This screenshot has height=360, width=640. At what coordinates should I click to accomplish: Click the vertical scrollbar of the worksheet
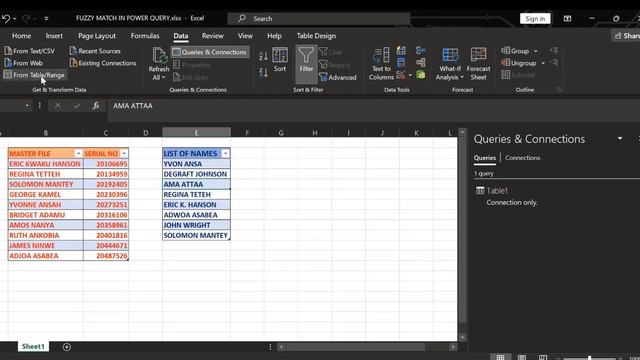462,229
